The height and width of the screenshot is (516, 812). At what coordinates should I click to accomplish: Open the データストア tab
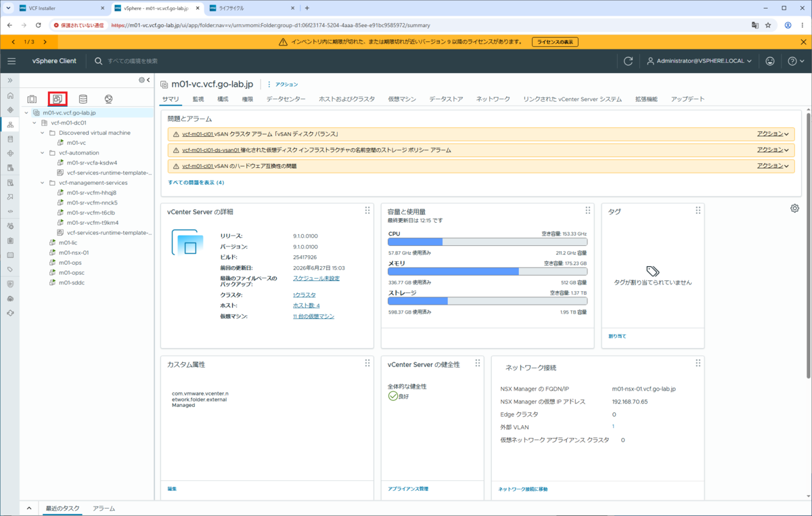446,99
